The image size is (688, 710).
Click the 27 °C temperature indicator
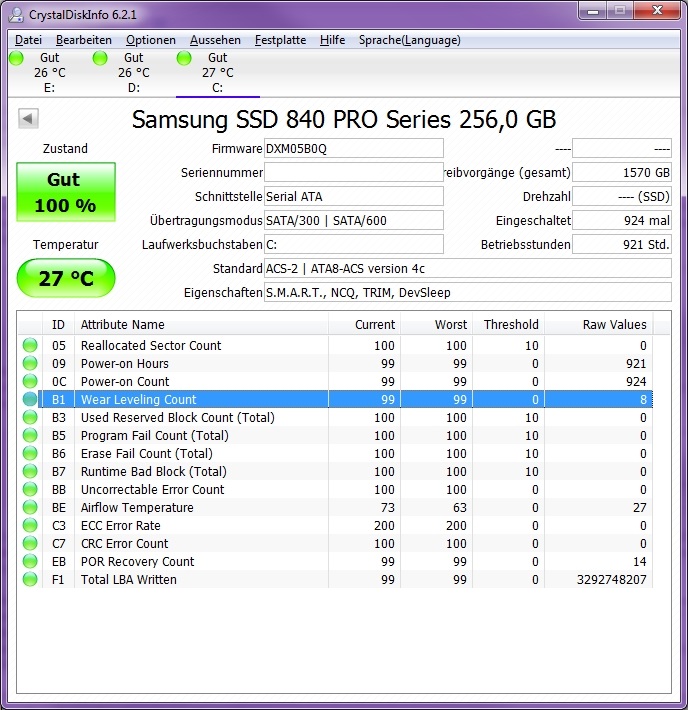[66, 278]
